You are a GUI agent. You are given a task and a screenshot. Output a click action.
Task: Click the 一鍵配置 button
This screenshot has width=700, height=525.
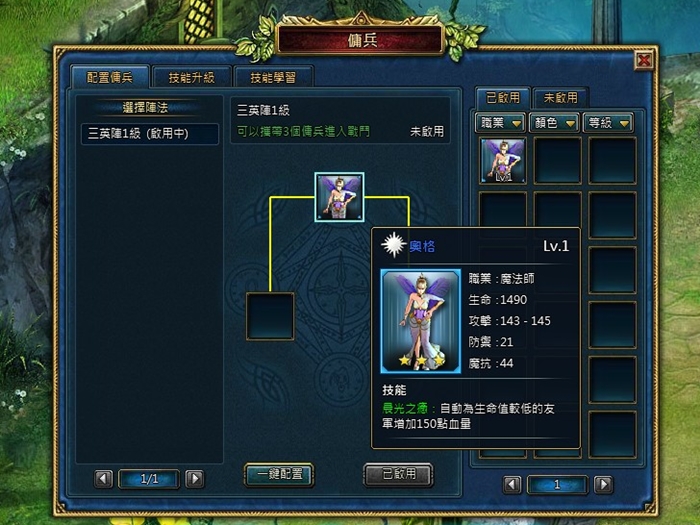click(279, 475)
